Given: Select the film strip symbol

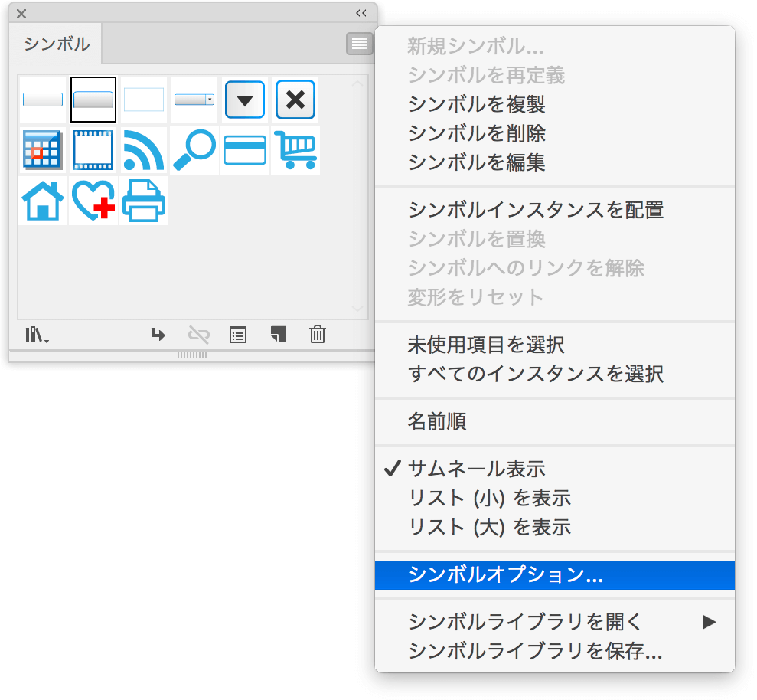Looking at the screenshot, I should click(93, 150).
